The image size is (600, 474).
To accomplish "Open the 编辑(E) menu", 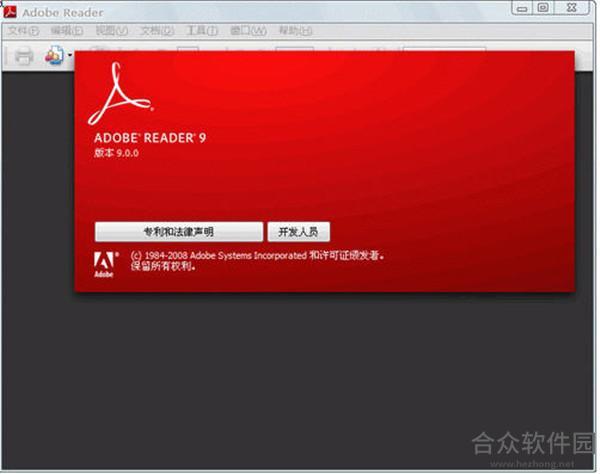I will [x=67, y=31].
